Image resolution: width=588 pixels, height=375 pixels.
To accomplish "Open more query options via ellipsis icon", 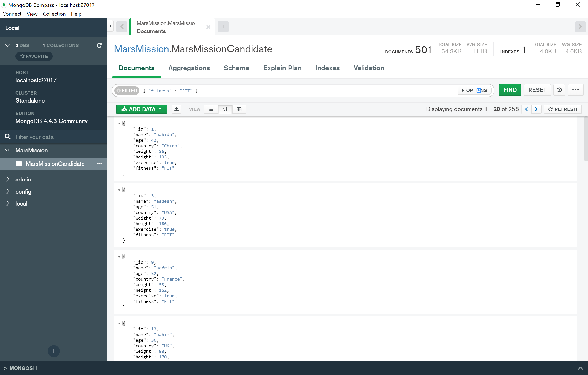I will (x=576, y=90).
